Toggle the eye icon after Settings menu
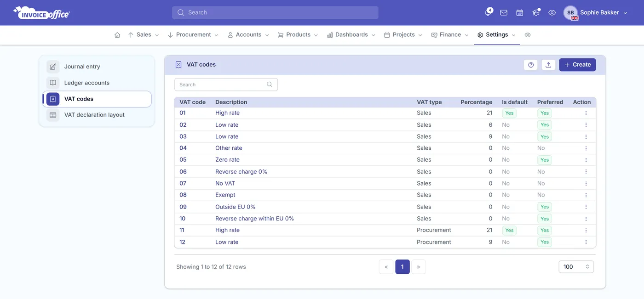644x299 pixels. click(x=528, y=35)
